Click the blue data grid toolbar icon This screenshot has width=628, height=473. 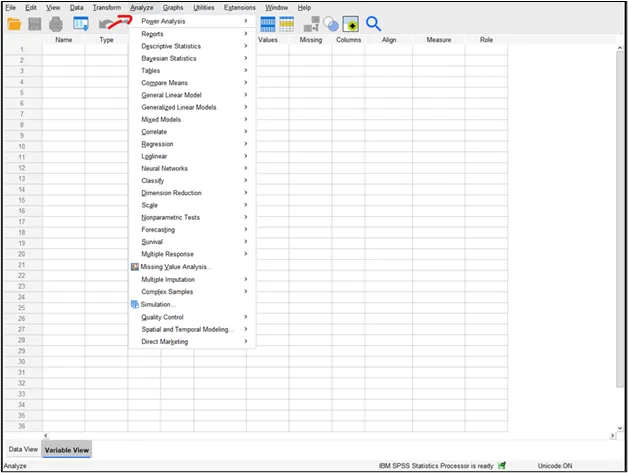[268, 24]
